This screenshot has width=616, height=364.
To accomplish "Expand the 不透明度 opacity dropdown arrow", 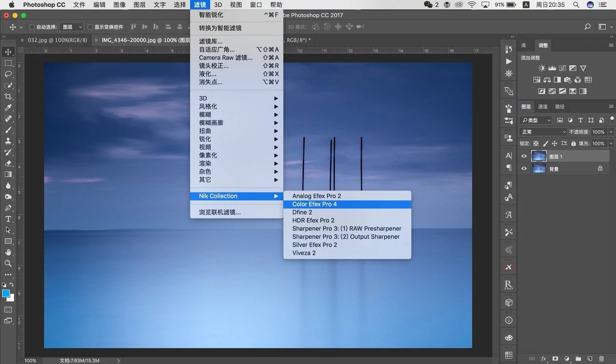I will coord(611,132).
